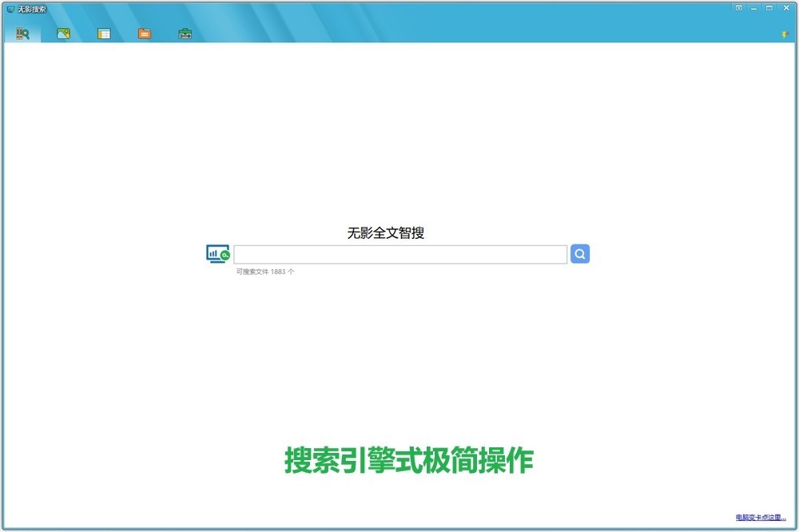Image resolution: width=799 pixels, height=532 pixels.
Task: Open the green toolbox tab icon
Action: pyautogui.click(x=185, y=34)
